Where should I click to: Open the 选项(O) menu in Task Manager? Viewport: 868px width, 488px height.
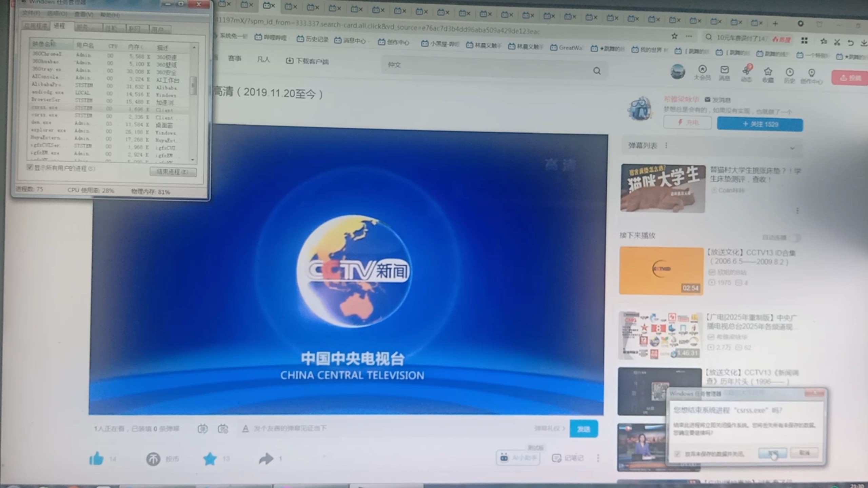pos(57,14)
